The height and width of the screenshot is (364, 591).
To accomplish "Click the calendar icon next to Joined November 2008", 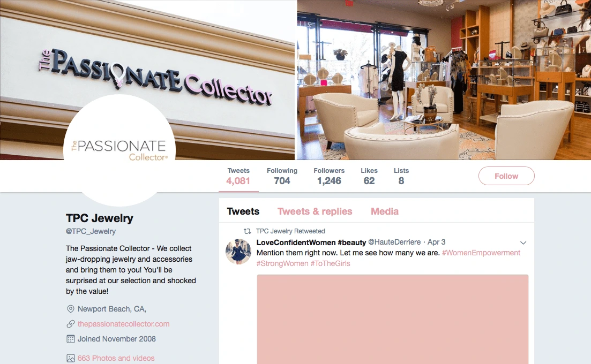I will point(71,339).
